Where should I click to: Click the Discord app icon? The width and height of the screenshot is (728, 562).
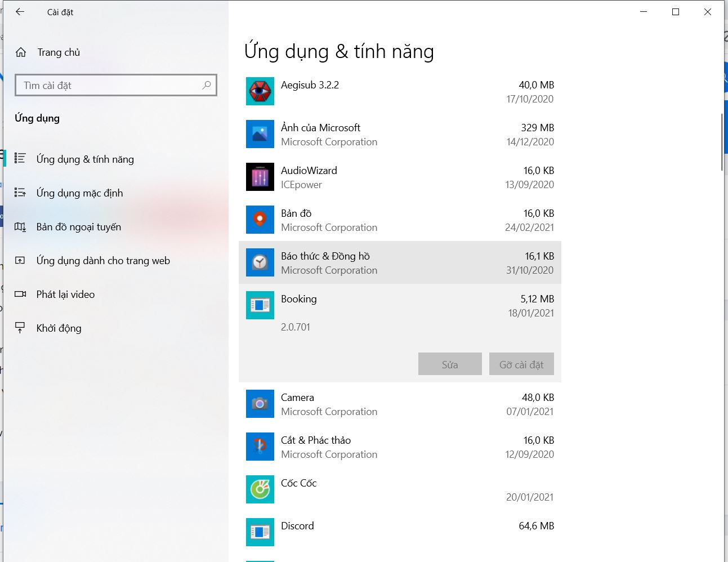(260, 532)
